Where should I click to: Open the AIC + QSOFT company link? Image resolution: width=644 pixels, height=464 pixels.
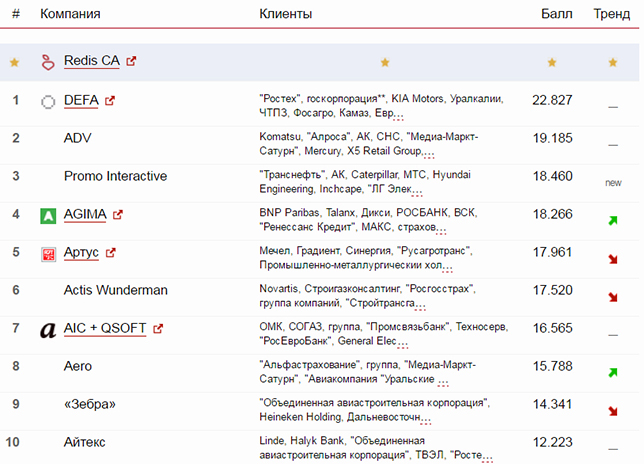click(x=105, y=328)
